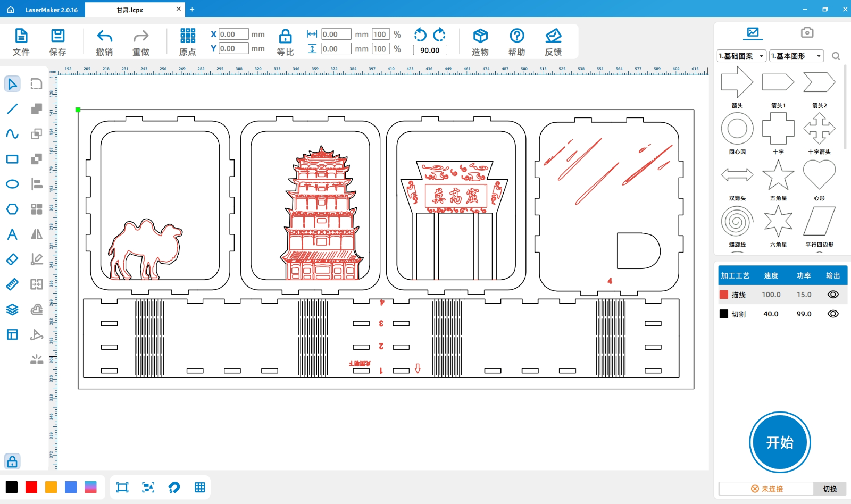The height and width of the screenshot is (504, 851).
Task: Pick the red color swatch
Action: tap(31, 487)
